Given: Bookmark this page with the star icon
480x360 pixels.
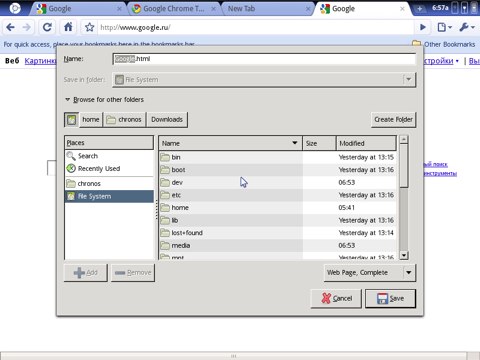Looking at the screenshot, I should coord(89,27).
